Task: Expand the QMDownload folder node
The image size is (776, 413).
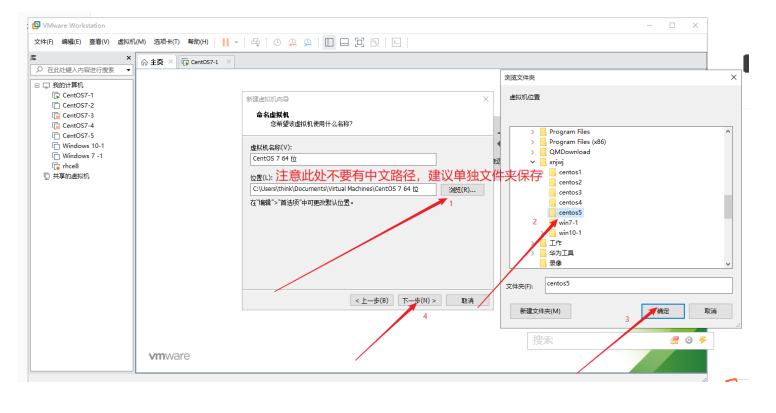Action: [x=533, y=152]
